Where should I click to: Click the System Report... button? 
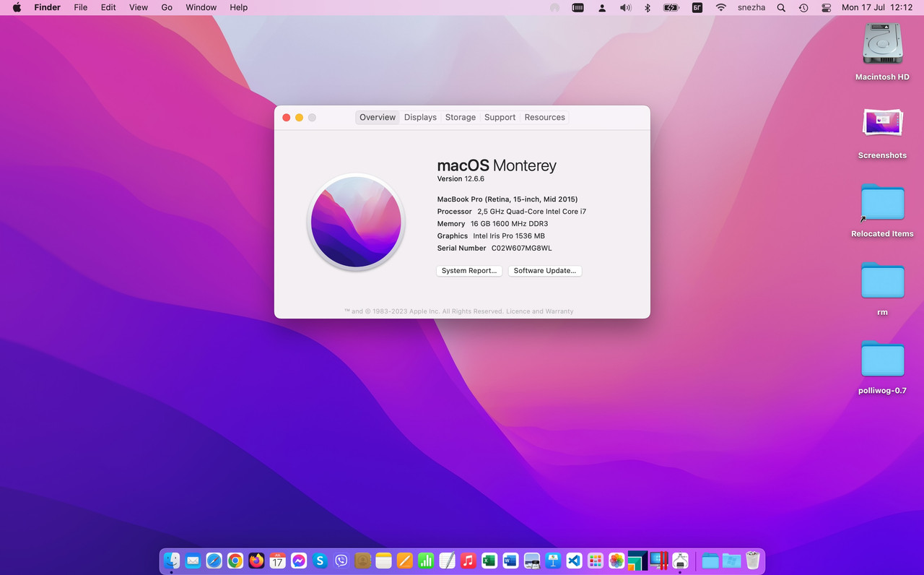[469, 271]
